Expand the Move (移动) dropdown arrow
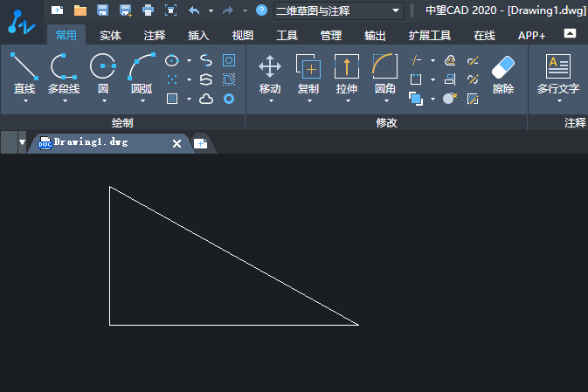588x392 pixels. (271, 100)
